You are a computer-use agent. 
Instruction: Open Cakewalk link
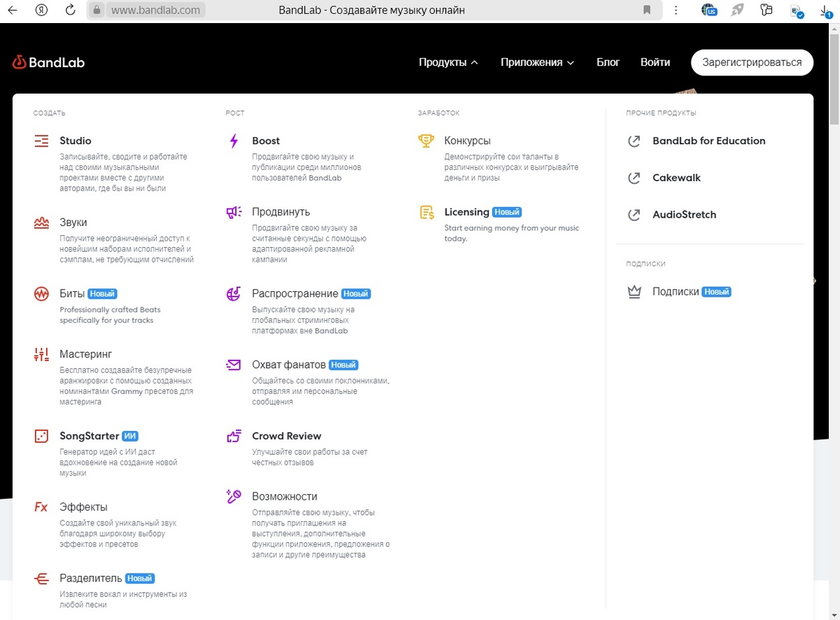coord(676,178)
